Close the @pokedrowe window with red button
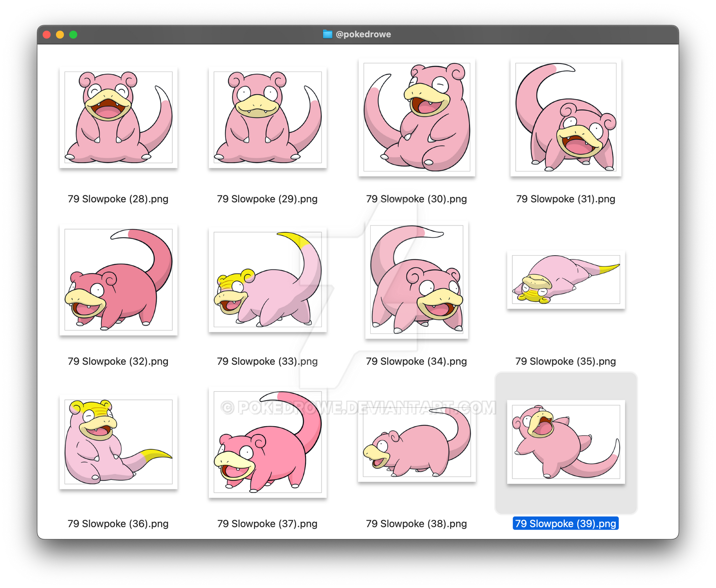The image size is (716, 588). click(47, 35)
